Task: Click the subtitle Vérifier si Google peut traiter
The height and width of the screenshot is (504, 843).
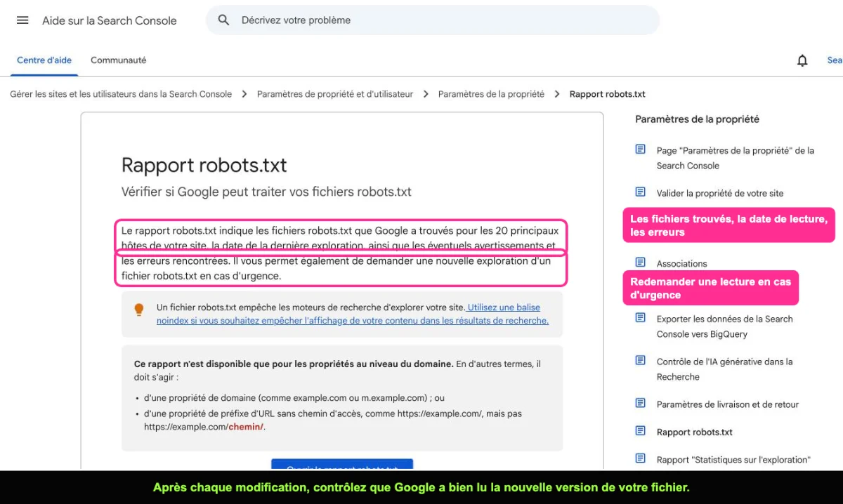Action: pyautogui.click(x=266, y=192)
